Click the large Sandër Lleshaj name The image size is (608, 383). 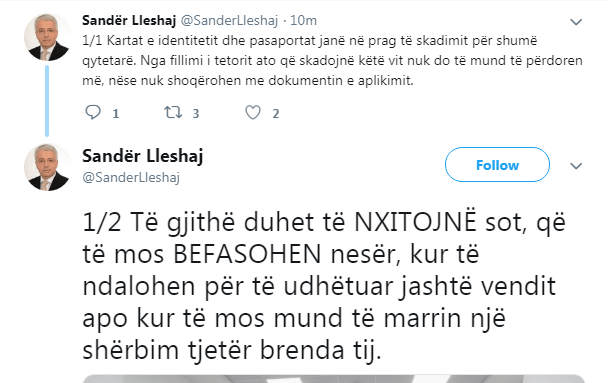click(143, 156)
